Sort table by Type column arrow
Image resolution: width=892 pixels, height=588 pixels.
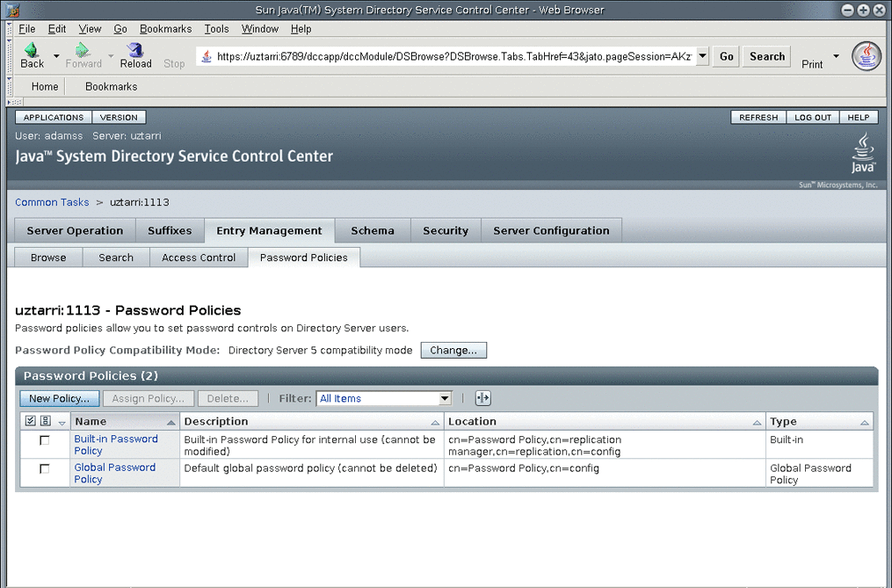coord(865,423)
